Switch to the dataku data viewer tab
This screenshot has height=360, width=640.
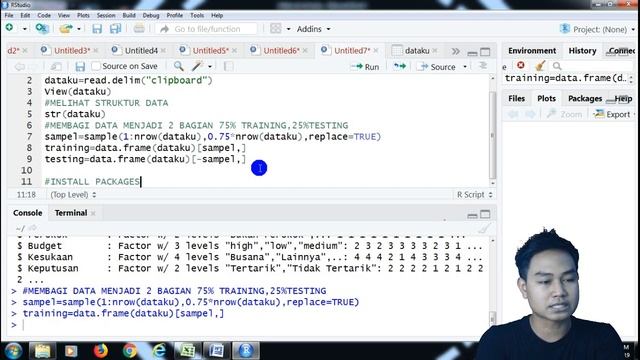(x=417, y=51)
